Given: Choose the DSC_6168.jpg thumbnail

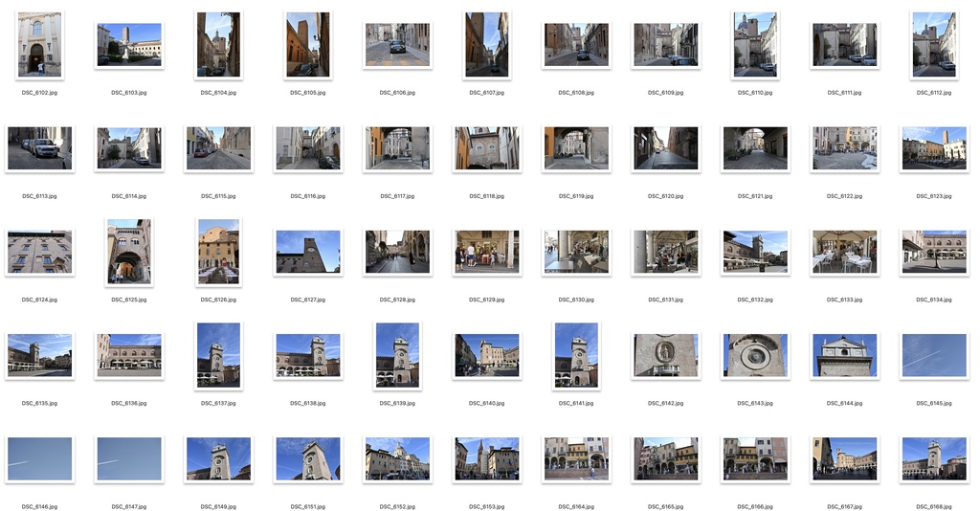Looking at the screenshot, I should tap(934, 459).
